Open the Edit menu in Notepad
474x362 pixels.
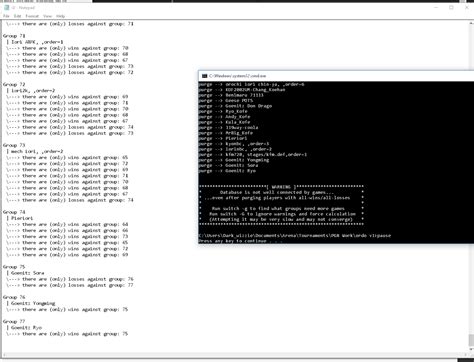(x=17, y=16)
